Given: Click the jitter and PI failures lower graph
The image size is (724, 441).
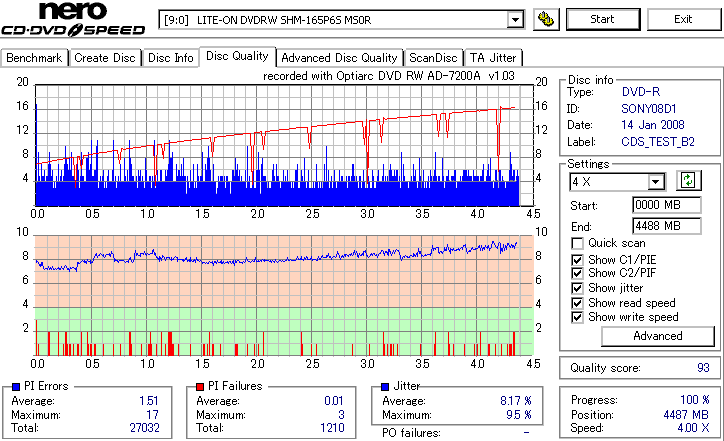Looking at the screenshot, I should [284, 296].
